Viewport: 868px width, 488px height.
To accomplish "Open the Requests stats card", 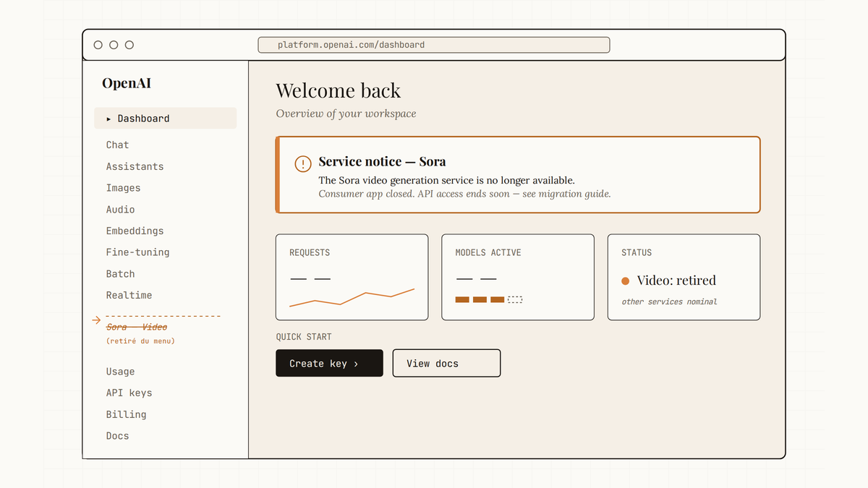I will [352, 277].
